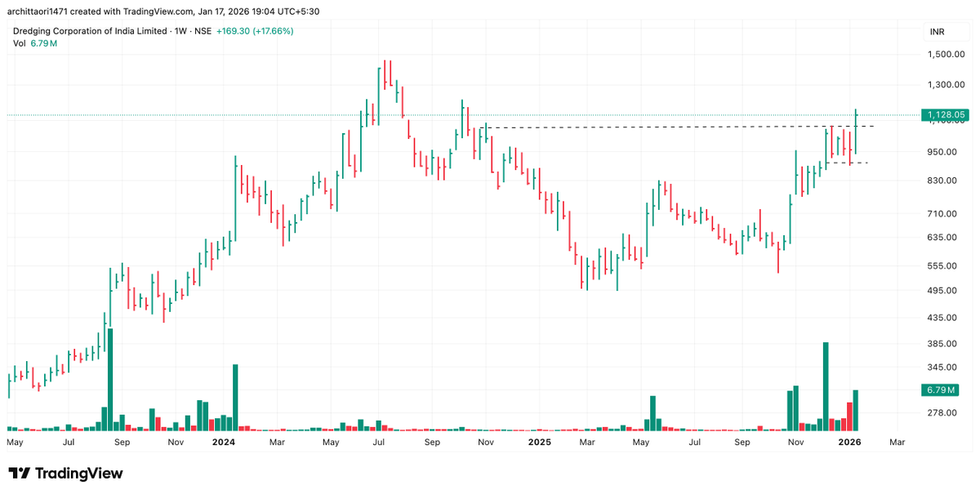The height and width of the screenshot is (495, 980).
Task: Click the 1,300.00 price axis label
Action: pos(946,85)
